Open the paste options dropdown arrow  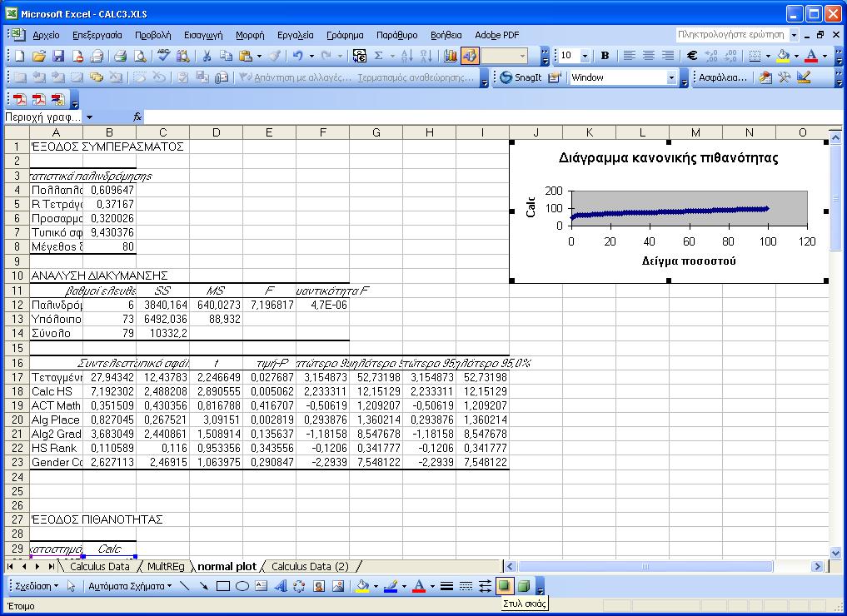point(259,56)
